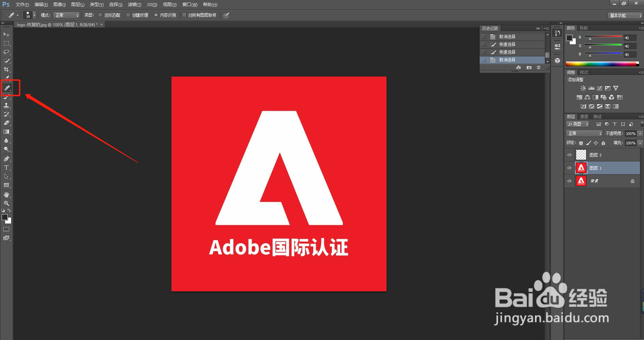Add a Brightness/Contrast adjustment
The image size is (644, 340).
583,88
